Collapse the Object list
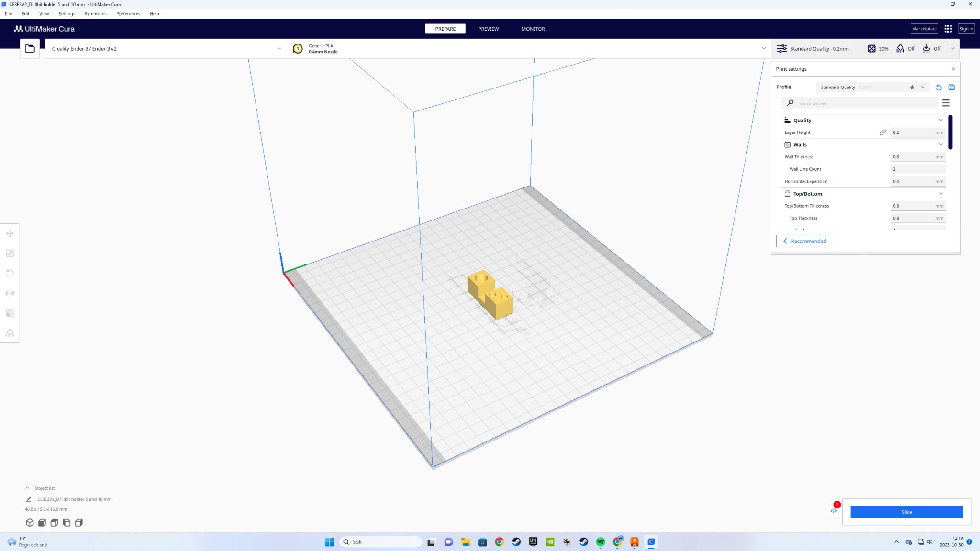 (27, 488)
